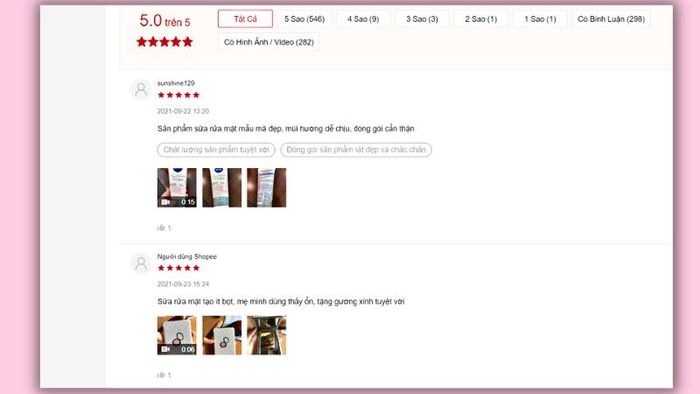Play the 0:06 review video thumbnail
The image size is (700, 394).
(177, 335)
